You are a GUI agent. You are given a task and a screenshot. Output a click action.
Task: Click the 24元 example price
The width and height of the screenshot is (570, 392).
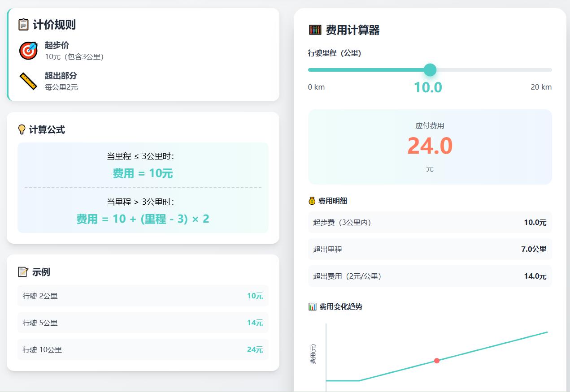pos(255,350)
